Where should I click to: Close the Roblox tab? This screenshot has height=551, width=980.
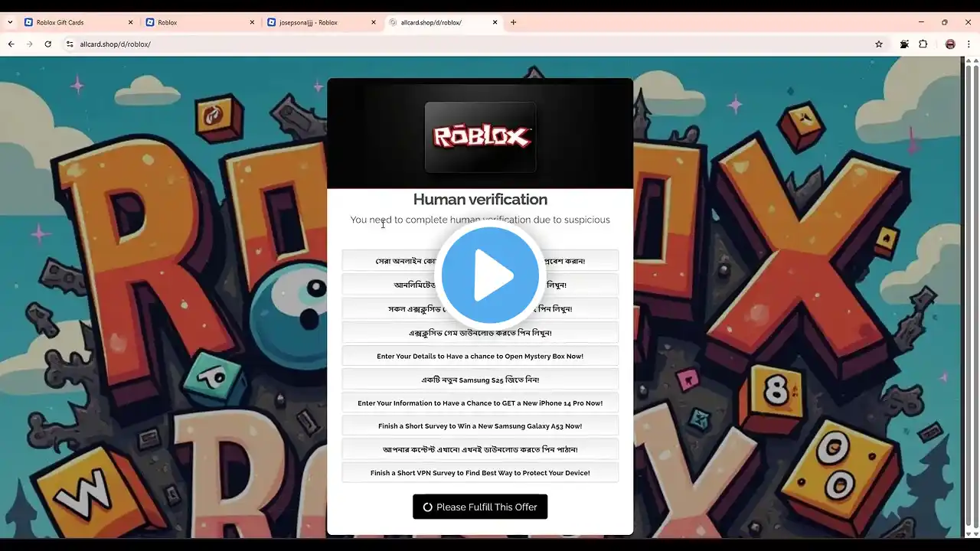coord(252,22)
